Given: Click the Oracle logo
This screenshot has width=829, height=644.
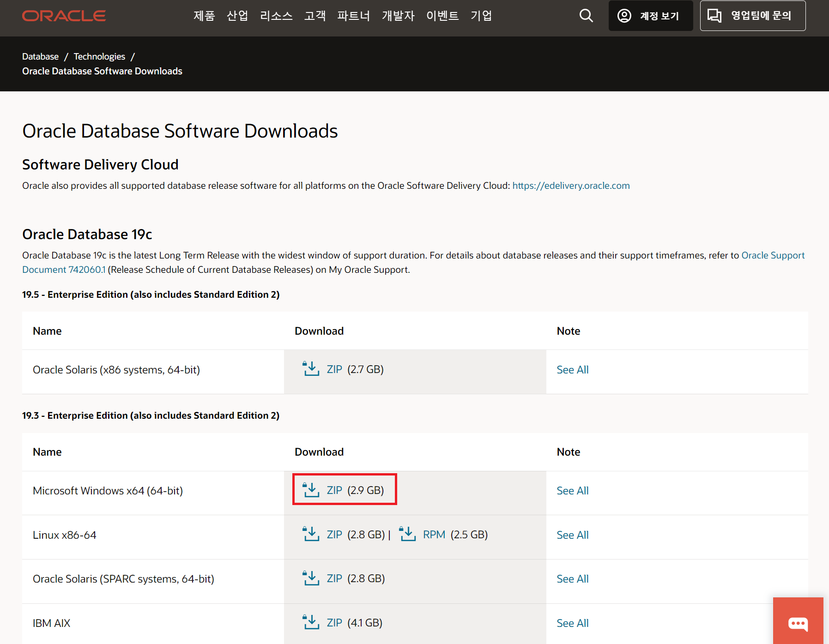Looking at the screenshot, I should click(x=64, y=16).
